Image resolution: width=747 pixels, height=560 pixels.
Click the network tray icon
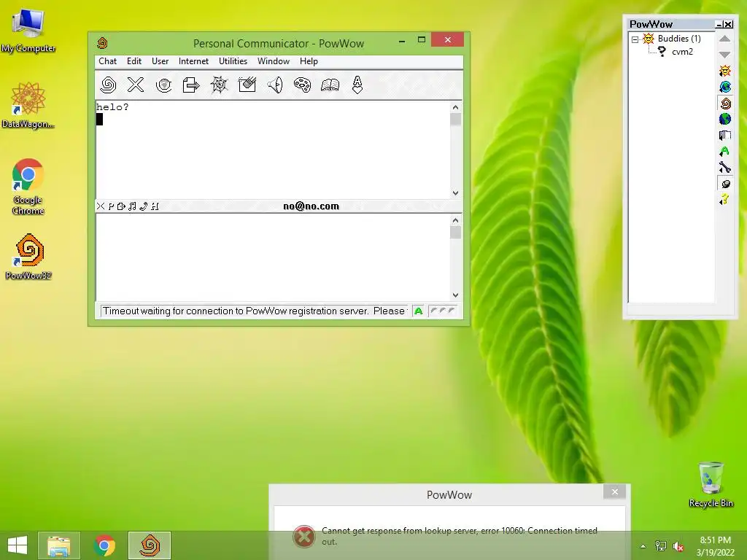660,546
